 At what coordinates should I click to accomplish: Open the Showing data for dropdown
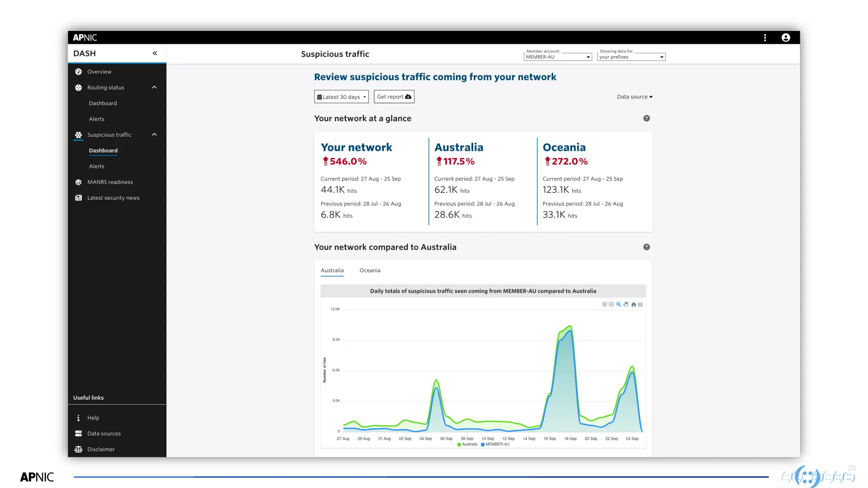tap(631, 57)
